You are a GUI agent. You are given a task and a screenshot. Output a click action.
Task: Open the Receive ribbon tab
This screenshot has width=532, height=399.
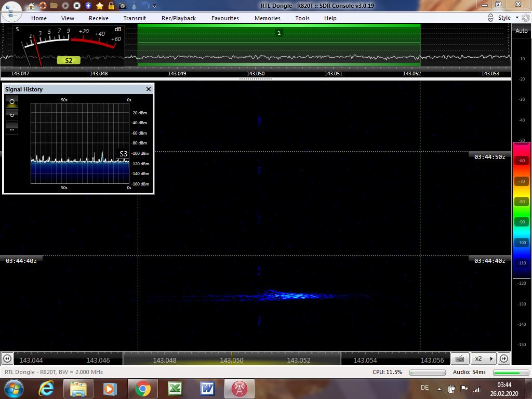(99, 18)
